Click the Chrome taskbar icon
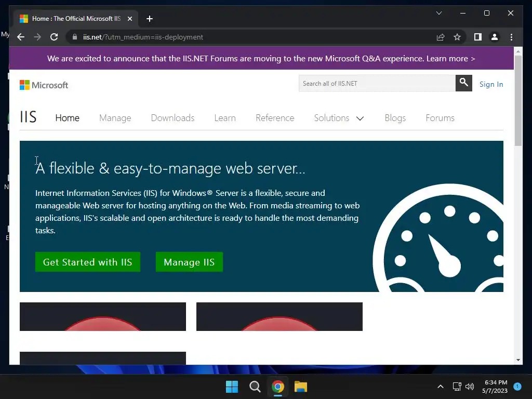Screen dimensions: 532x399 coord(277,387)
